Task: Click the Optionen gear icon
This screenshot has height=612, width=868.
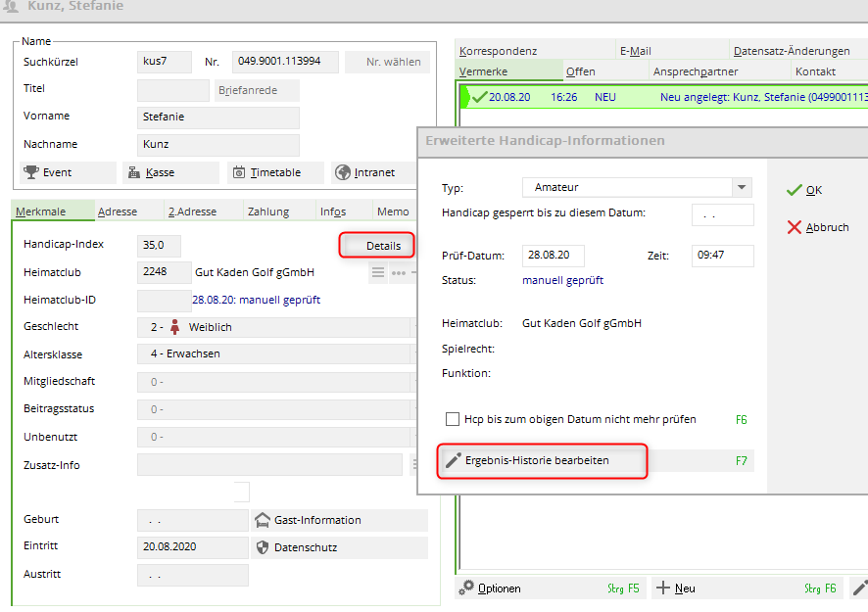Action: [x=467, y=588]
